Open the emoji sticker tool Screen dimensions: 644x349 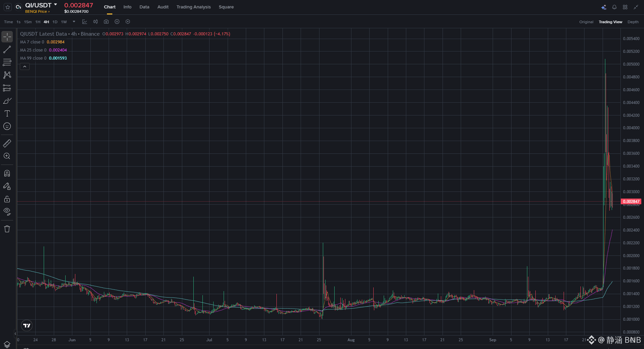pos(7,126)
